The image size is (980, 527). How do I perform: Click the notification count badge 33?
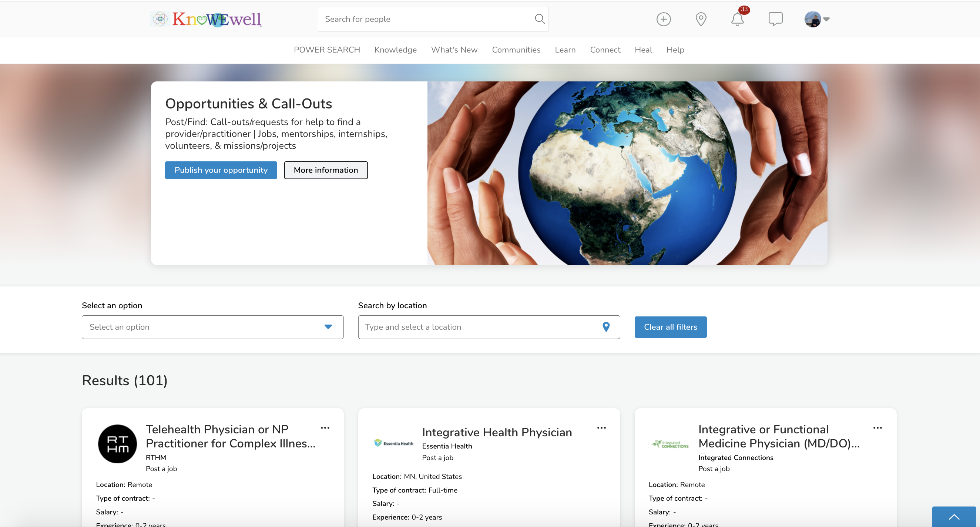pos(744,10)
